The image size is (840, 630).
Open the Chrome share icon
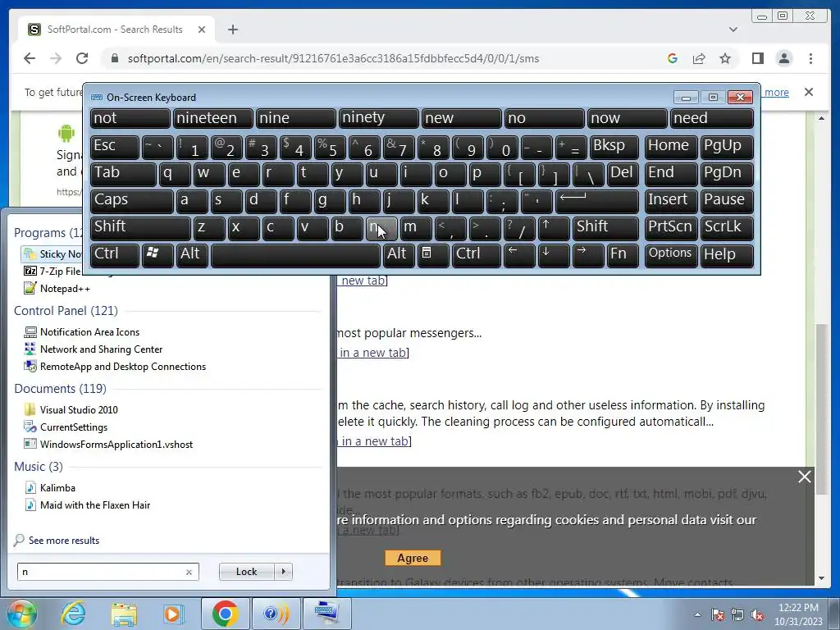[x=699, y=58]
